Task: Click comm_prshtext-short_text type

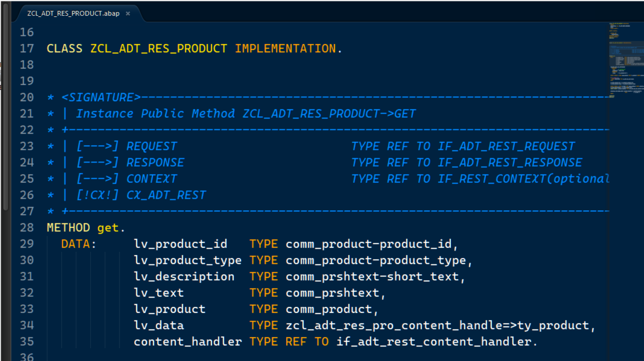Action: tap(372, 277)
